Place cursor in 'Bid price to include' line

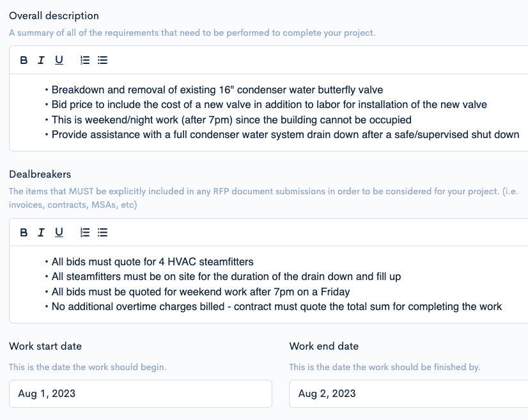[269, 105]
